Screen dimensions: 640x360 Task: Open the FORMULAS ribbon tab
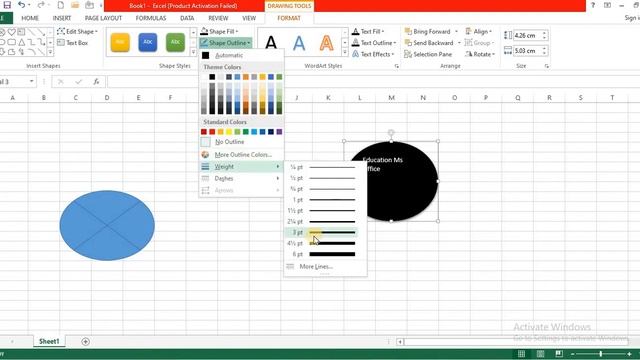tap(151, 18)
